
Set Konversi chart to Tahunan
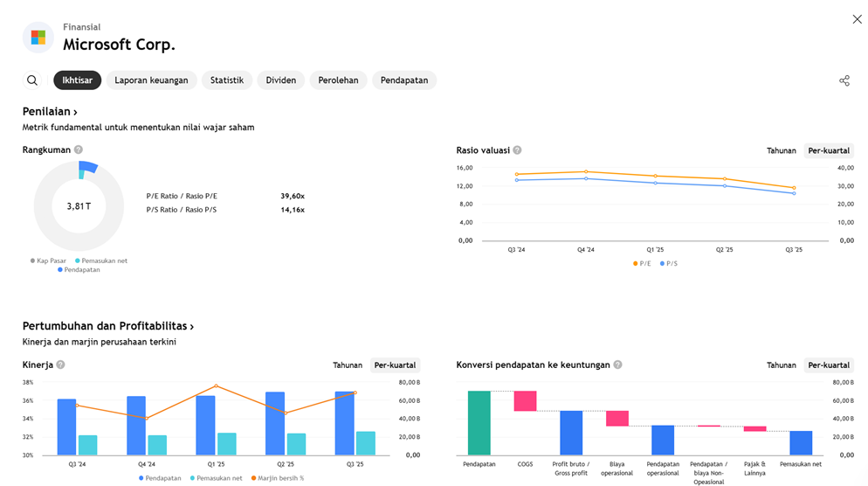[781, 365]
